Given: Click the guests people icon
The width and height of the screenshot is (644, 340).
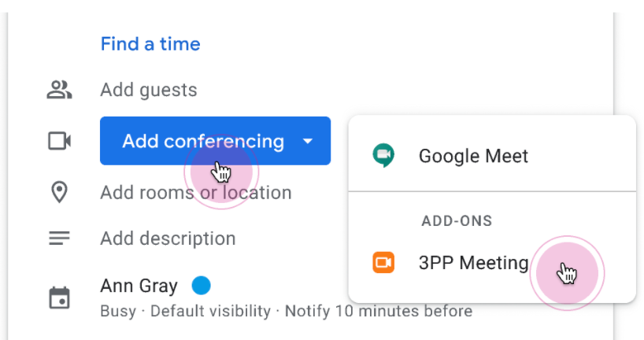Looking at the screenshot, I should [x=59, y=90].
